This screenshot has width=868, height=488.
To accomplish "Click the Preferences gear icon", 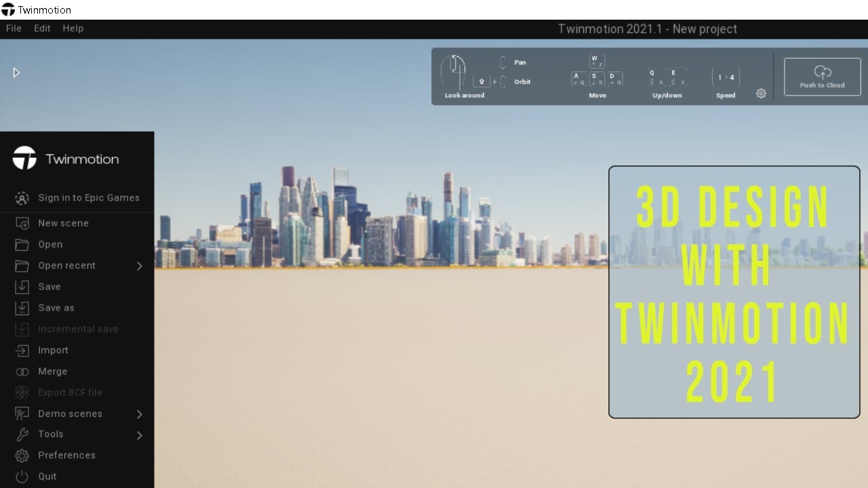I will (x=22, y=455).
